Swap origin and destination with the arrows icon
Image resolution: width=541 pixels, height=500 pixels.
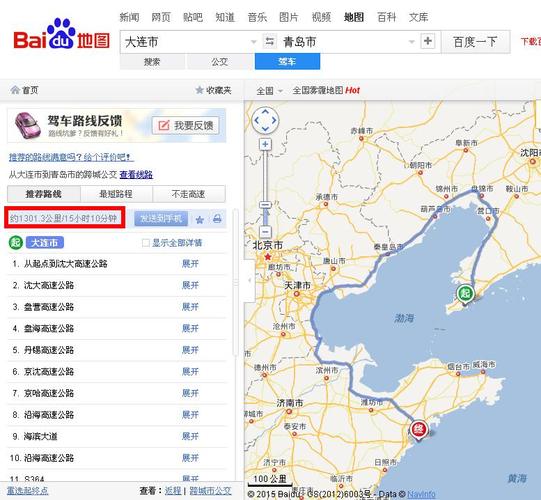coord(269,41)
